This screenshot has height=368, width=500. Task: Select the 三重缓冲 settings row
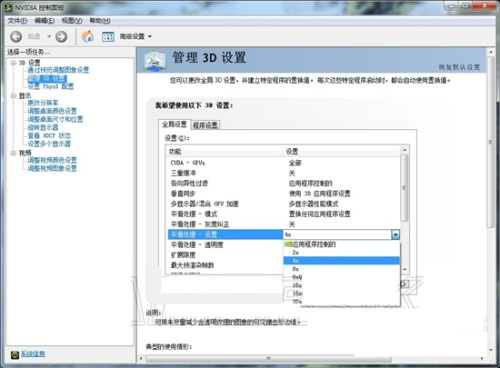click(x=283, y=173)
